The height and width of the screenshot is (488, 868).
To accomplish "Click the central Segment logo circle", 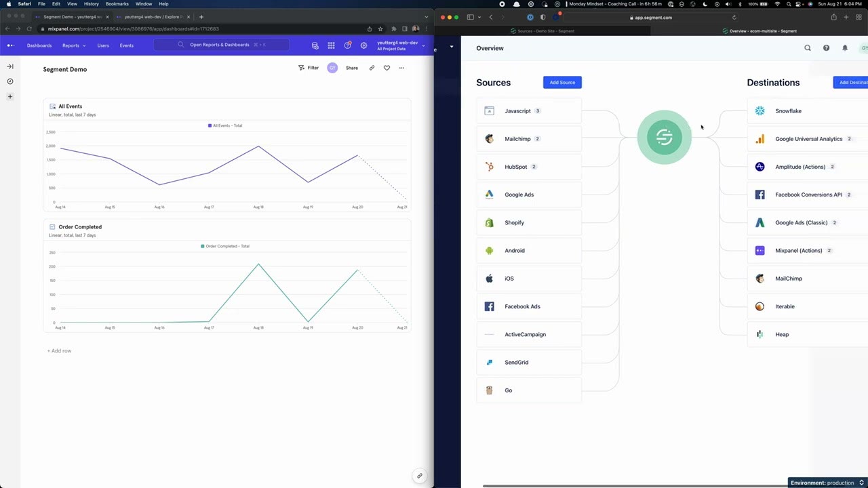I will 664,138.
